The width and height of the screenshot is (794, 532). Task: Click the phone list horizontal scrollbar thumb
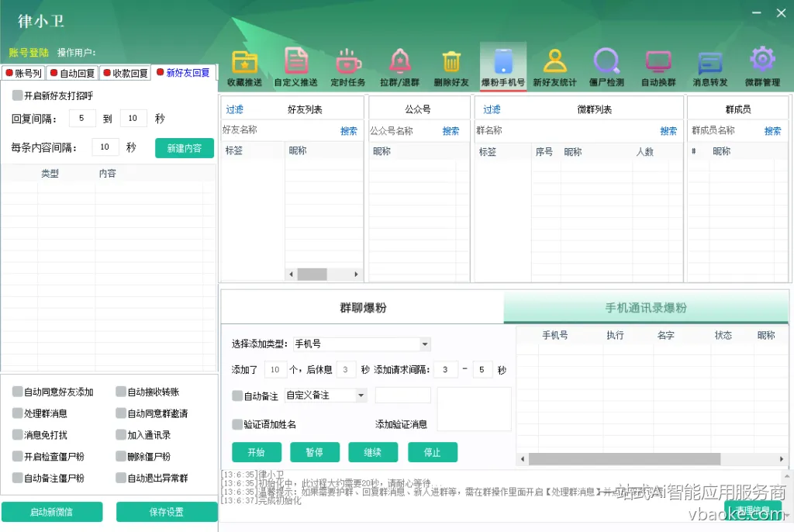[x=624, y=459]
